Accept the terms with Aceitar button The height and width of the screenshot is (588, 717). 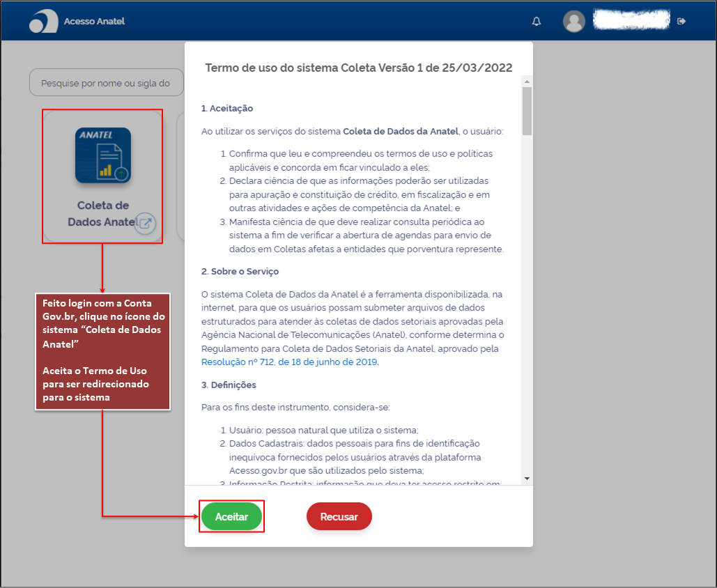point(231,517)
